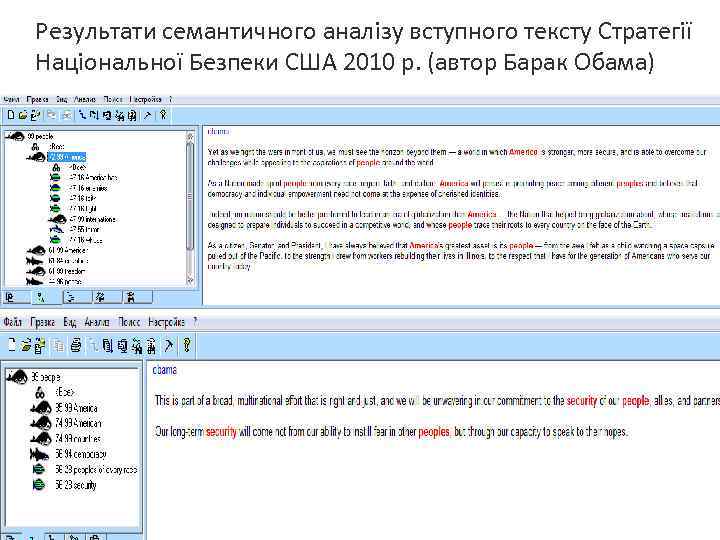
Task: Open Настройка menu in lower window
Action: click(x=166, y=322)
